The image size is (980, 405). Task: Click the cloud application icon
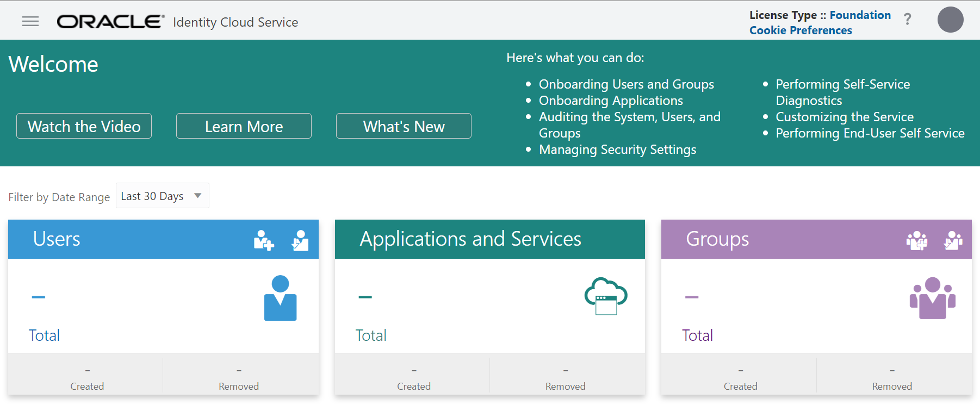(606, 296)
